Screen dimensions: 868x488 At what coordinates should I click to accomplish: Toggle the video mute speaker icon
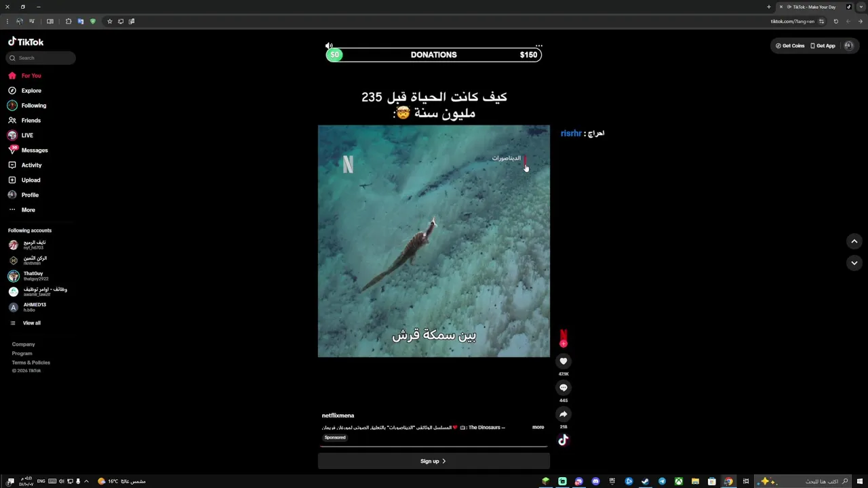(329, 46)
